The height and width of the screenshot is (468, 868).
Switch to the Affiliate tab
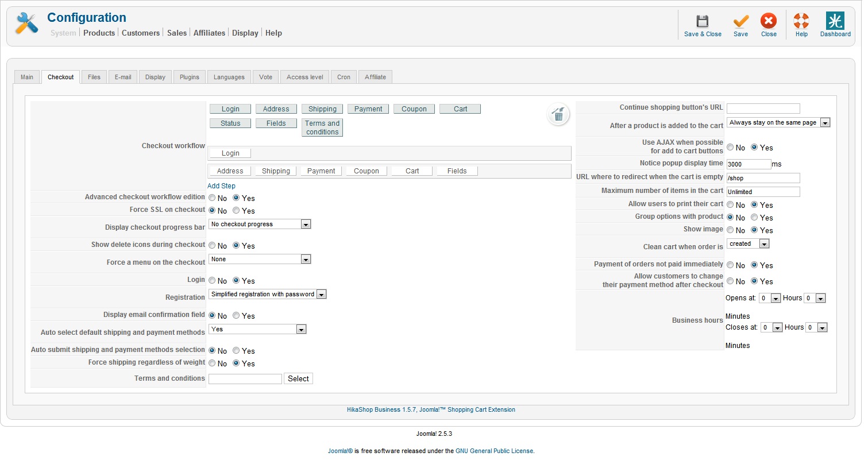[x=375, y=77]
